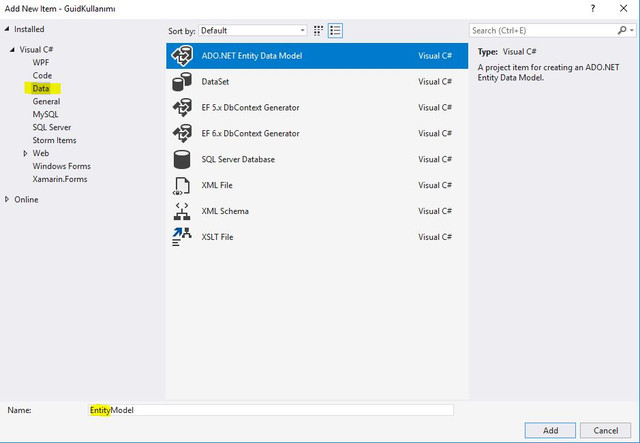This screenshot has height=443, width=640.
Task: Select the Web category label
Action: 41,153
